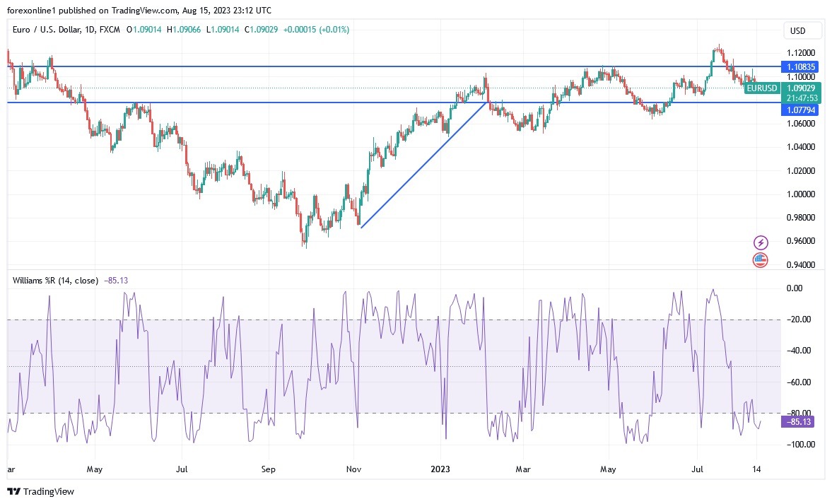Click the forexonline1 published header text

coord(139,10)
